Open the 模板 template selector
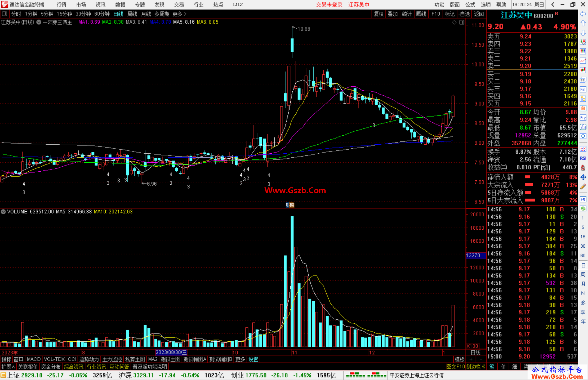This screenshot has width=588, height=380. pyautogui.click(x=460, y=360)
